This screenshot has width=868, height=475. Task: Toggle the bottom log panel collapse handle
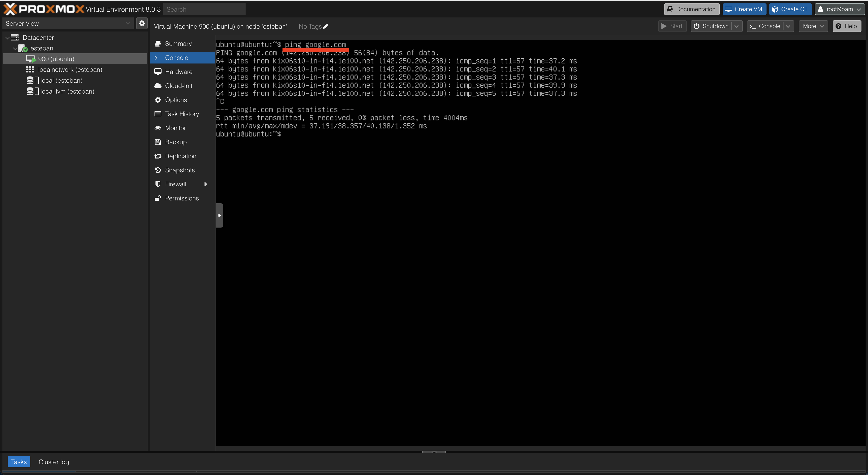click(x=434, y=452)
